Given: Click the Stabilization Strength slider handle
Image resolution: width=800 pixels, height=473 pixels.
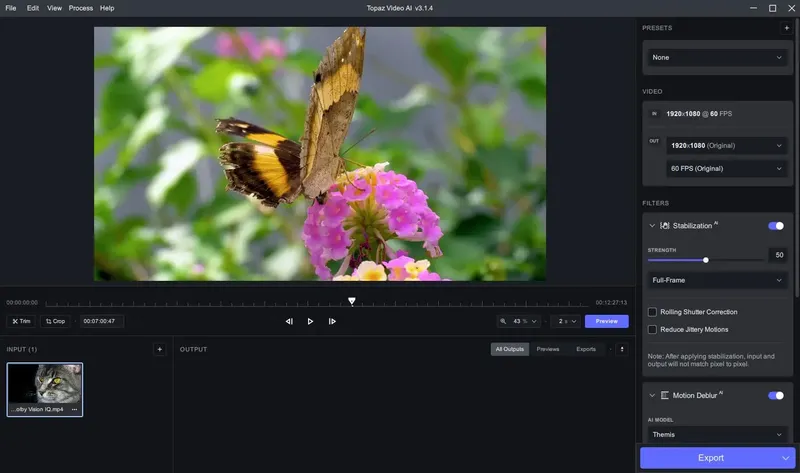Looking at the screenshot, I should [706, 260].
